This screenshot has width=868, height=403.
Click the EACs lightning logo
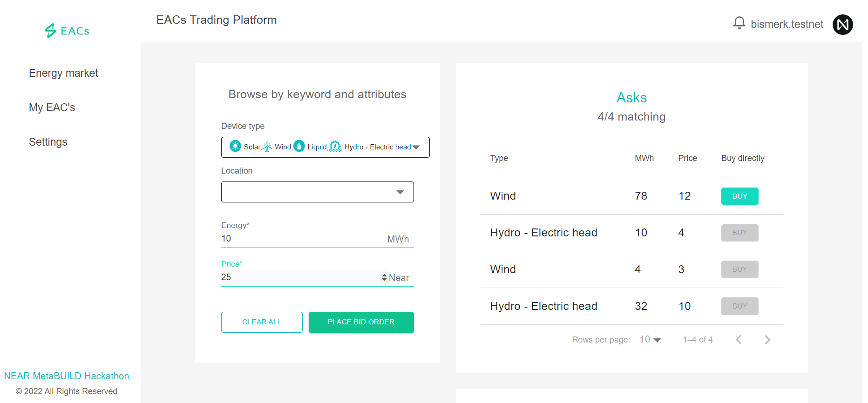(51, 31)
